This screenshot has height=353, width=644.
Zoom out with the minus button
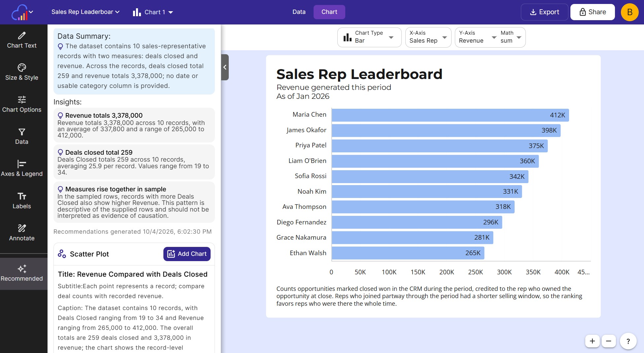(x=609, y=341)
